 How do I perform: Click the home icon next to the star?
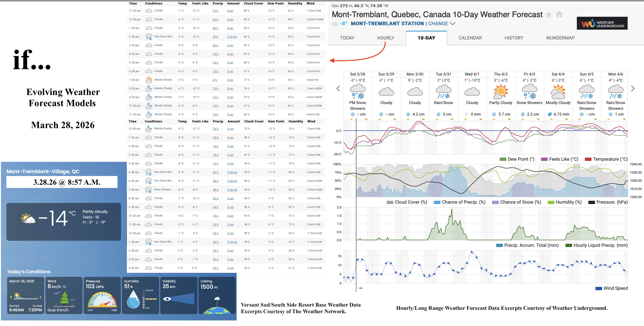point(559,15)
